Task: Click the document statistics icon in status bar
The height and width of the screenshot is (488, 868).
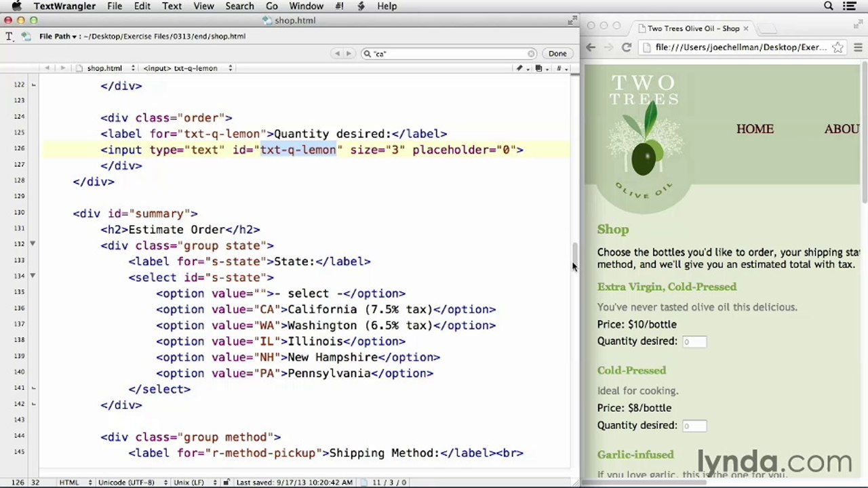Action: pyautogui.click(x=363, y=482)
